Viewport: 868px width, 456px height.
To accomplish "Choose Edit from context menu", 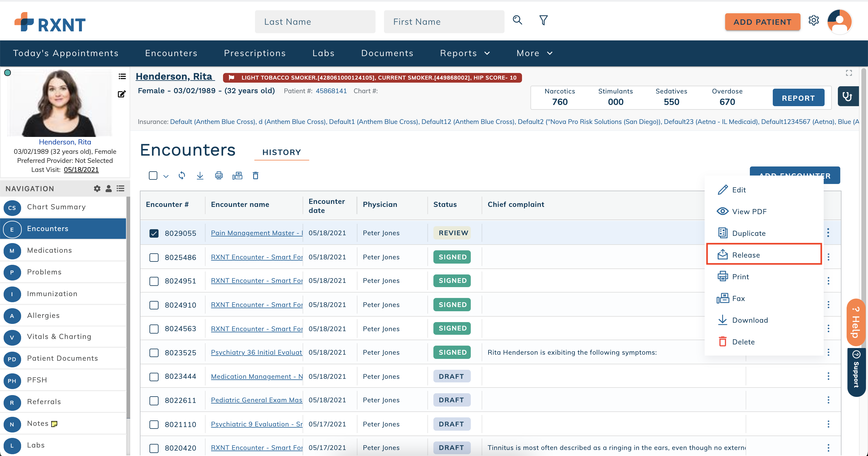I will pyautogui.click(x=763, y=190).
